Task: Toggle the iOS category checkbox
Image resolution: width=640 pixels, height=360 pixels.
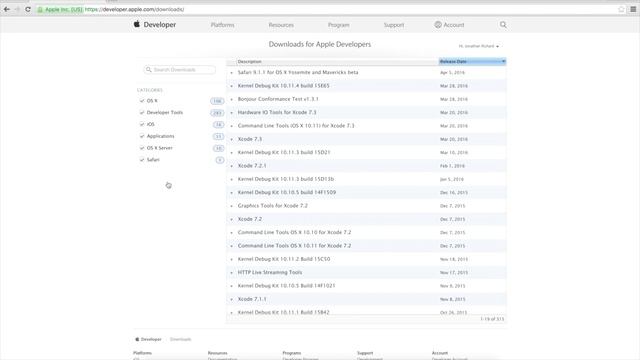Action: point(142,124)
